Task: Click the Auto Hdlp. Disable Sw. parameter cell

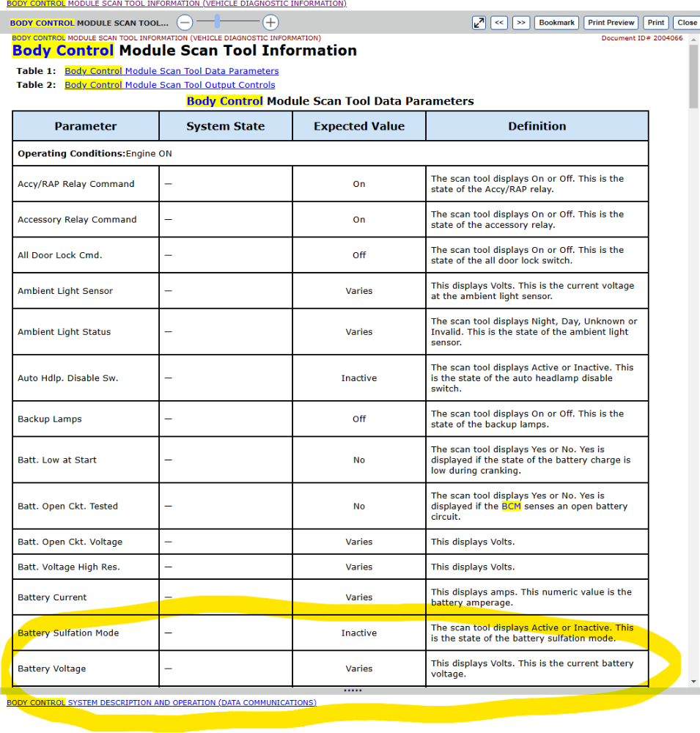Action: coord(86,378)
